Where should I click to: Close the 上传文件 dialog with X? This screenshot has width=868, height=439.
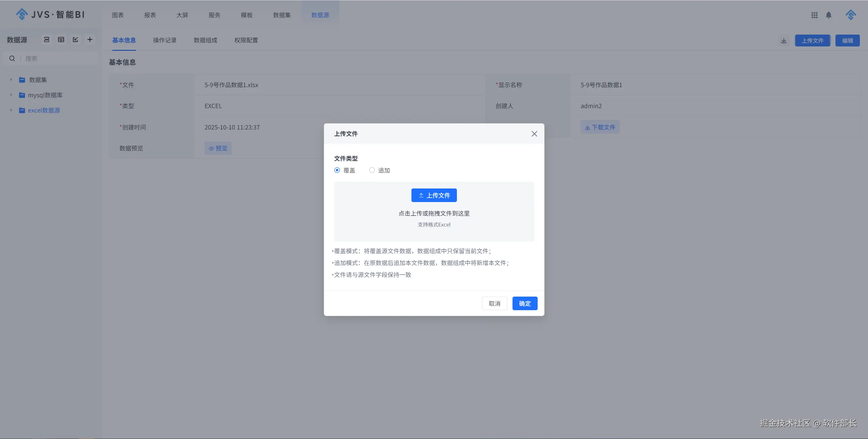pos(534,134)
